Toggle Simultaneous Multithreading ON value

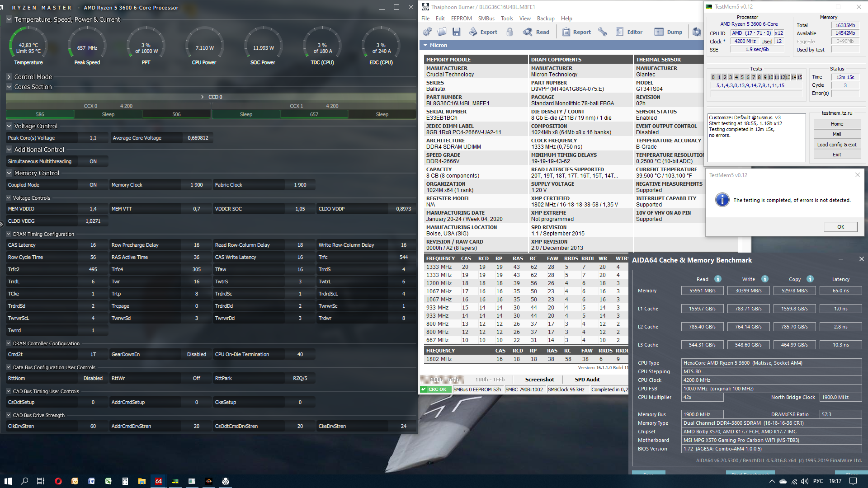click(93, 161)
